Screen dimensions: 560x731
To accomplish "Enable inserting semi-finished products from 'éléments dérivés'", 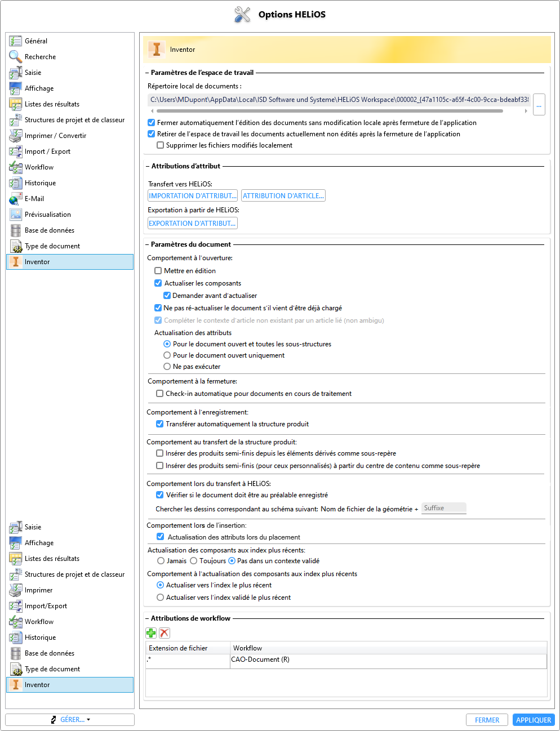I will point(160,453).
